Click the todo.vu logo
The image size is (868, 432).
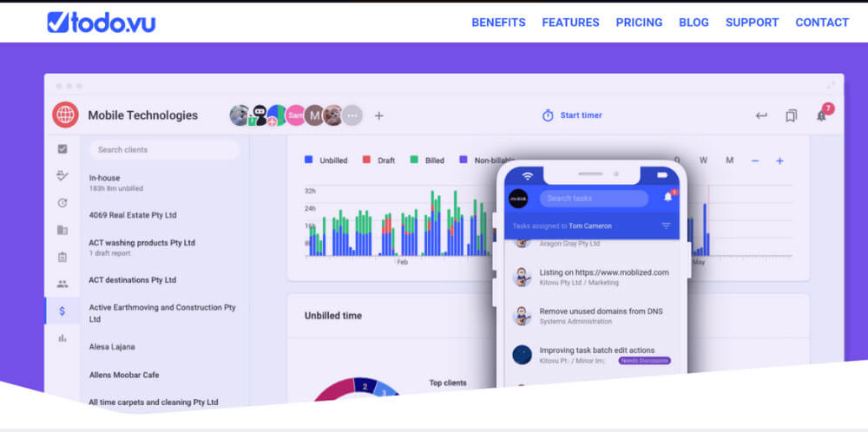[101, 23]
